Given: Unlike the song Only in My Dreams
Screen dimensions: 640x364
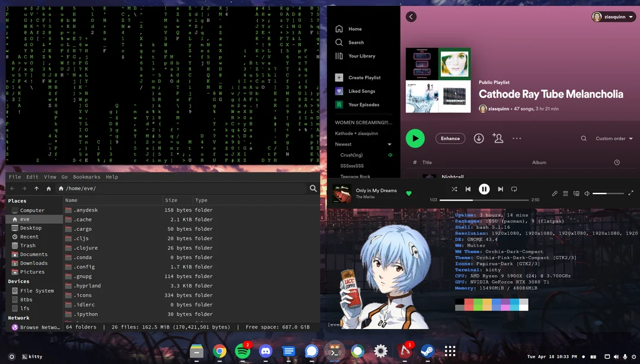Looking at the screenshot, I should (409, 193).
